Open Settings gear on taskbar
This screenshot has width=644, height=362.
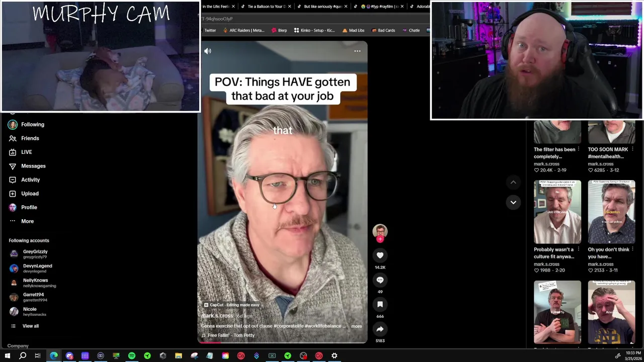pos(335,356)
